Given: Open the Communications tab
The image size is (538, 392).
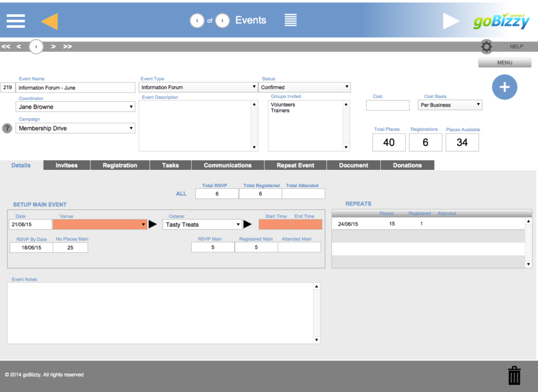Looking at the screenshot, I should tap(227, 165).
